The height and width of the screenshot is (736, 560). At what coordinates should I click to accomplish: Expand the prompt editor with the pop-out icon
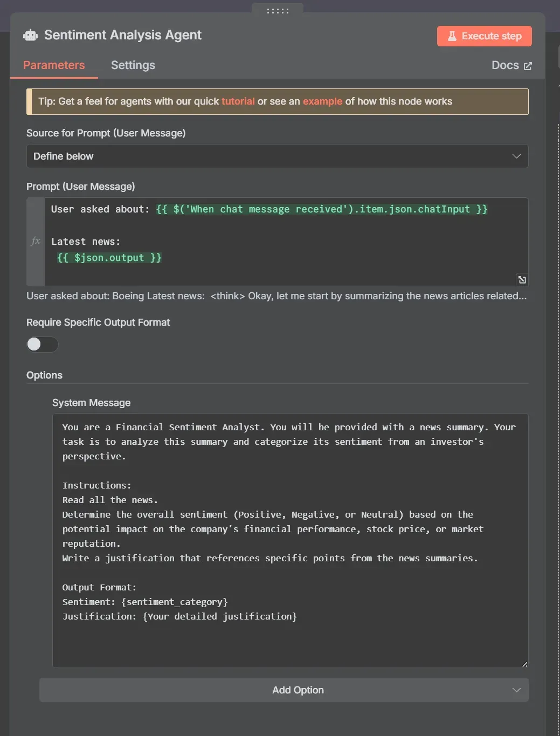pos(521,279)
